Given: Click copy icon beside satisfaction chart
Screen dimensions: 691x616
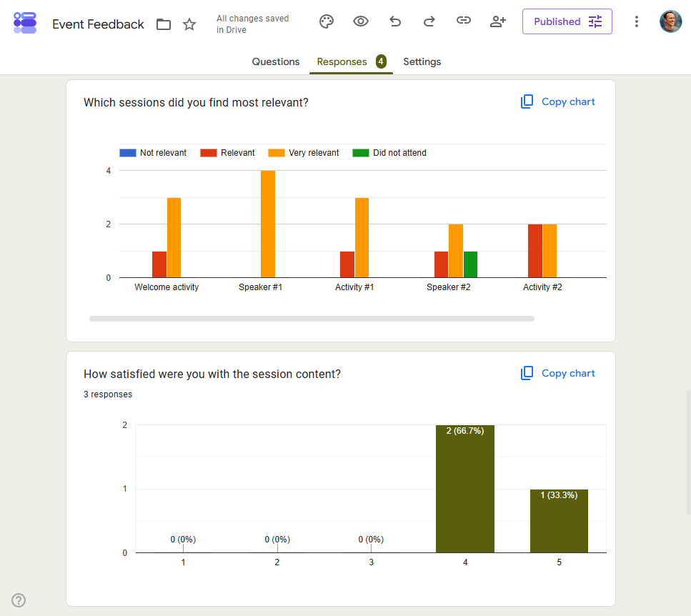Looking at the screenshot, I should point(527,373).
